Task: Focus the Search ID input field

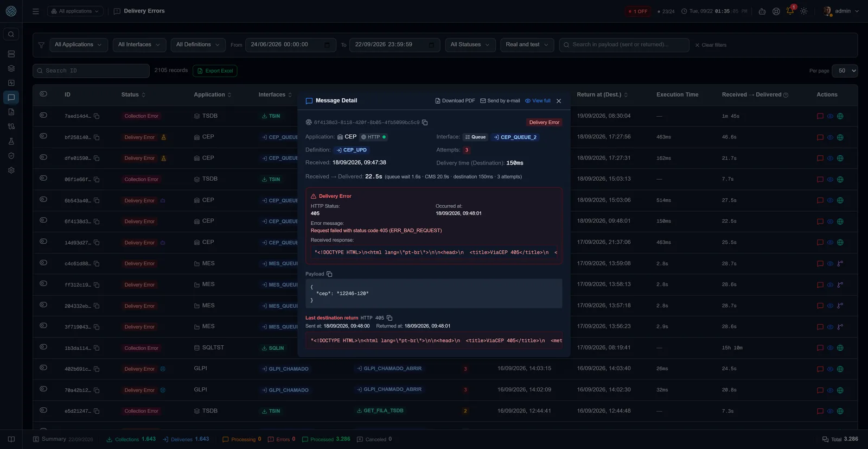Action: (91, 71)
